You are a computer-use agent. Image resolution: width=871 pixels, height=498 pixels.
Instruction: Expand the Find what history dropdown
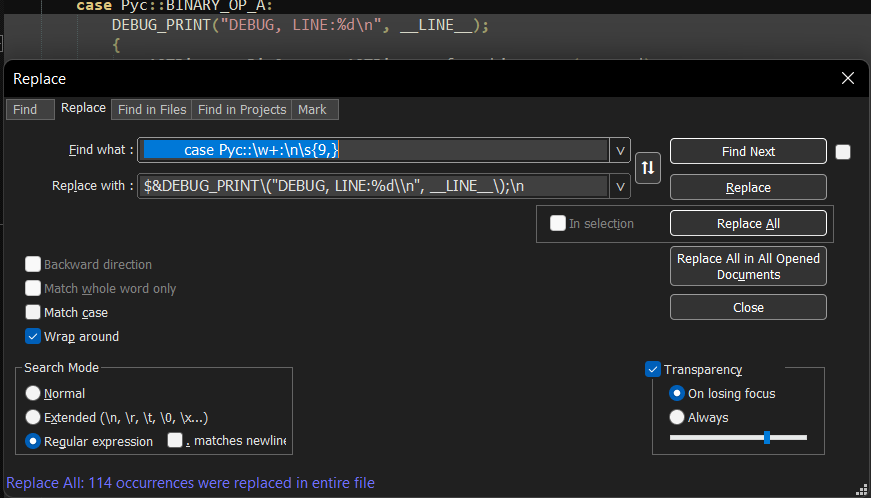click(x=620, y=150)
